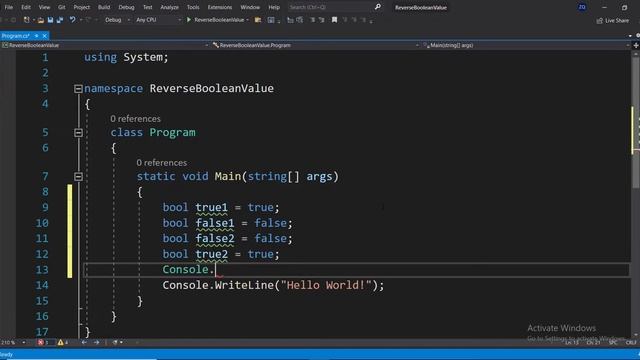640x360 pixels.
Task: Click the Open File folder icon
Action: 41,20
